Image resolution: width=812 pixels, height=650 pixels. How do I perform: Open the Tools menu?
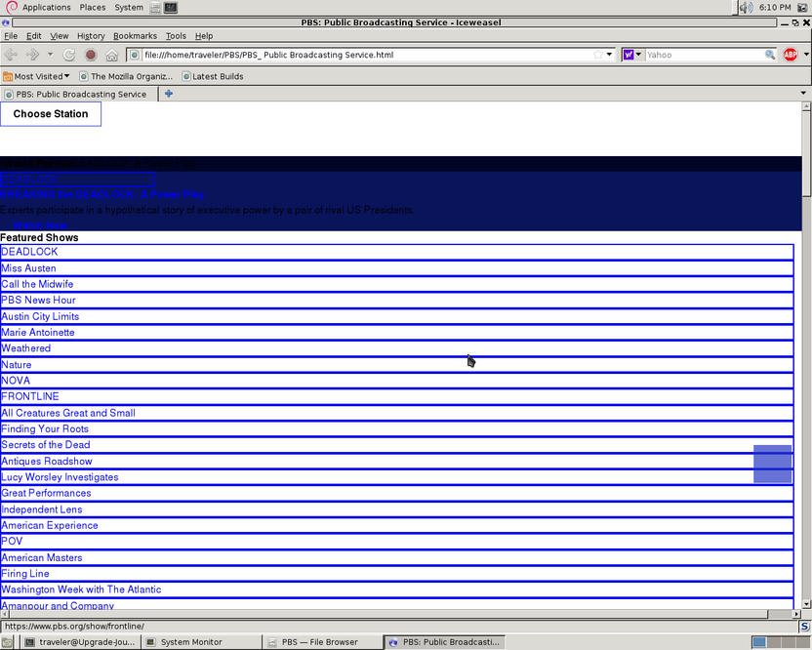pos(176,36)
